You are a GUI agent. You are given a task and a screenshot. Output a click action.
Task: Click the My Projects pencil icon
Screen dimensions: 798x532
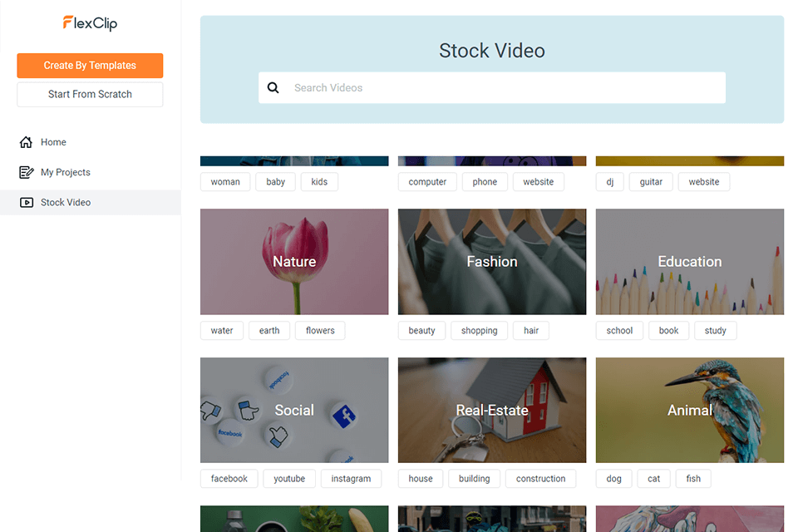[x=26, y=172]
